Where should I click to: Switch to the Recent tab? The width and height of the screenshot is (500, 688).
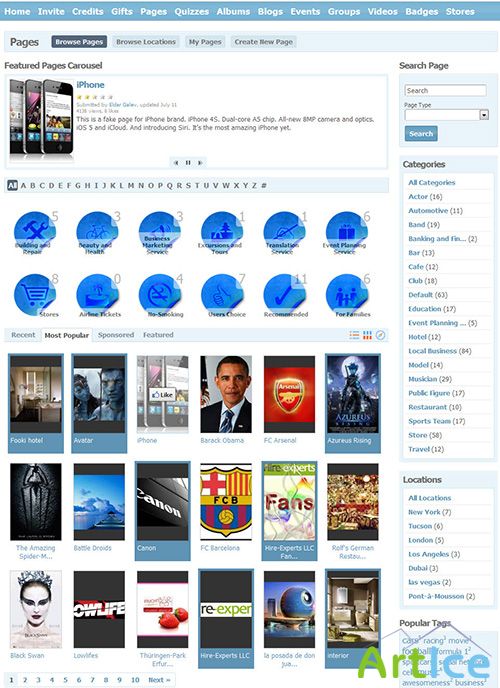(x=23, y=335)
